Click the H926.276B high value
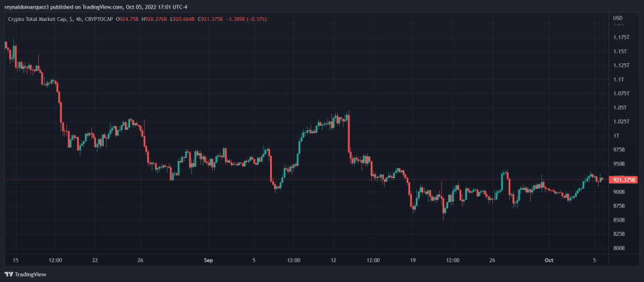 (x=155, y=19)
